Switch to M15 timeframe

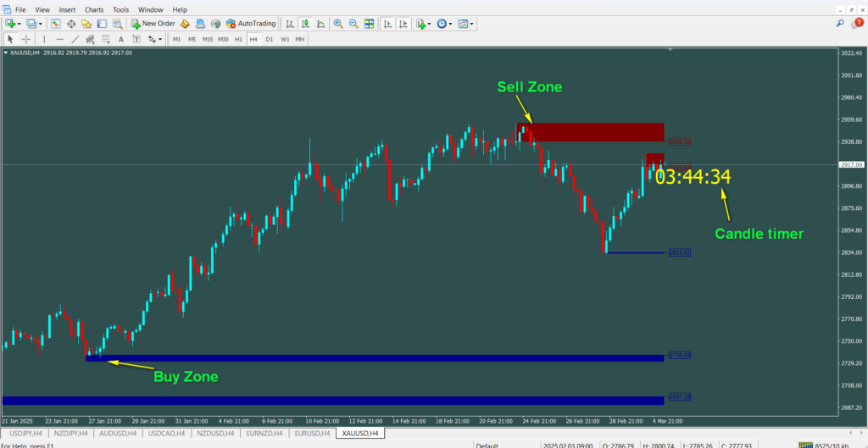[208, 39]
